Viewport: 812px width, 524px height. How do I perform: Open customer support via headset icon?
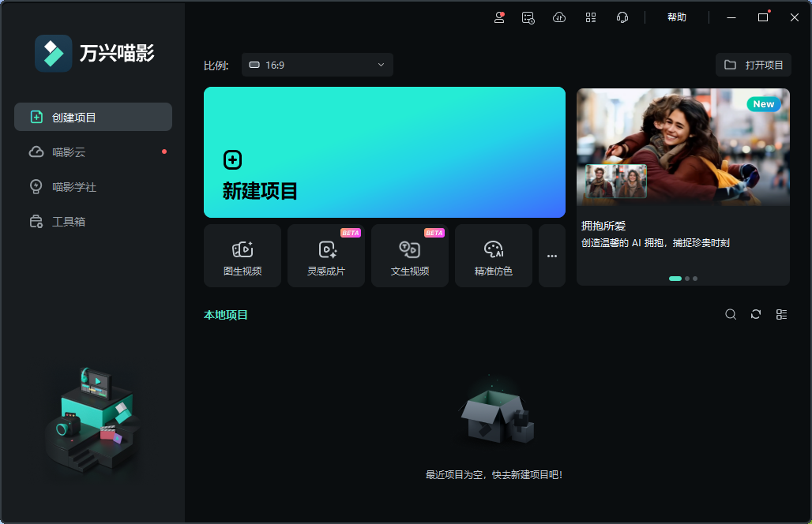(622, 17)
